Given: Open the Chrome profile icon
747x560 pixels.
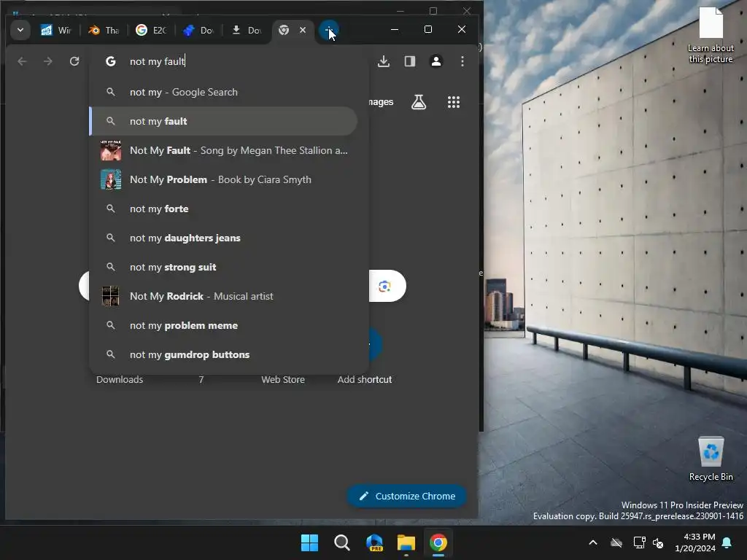Looking at the screenshot, I should [436, 61].
